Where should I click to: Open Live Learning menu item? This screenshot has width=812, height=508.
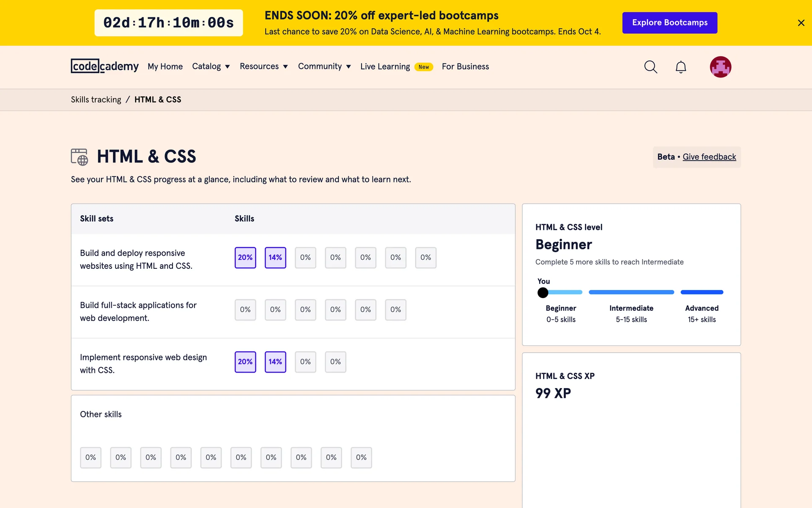pos(385,66)
